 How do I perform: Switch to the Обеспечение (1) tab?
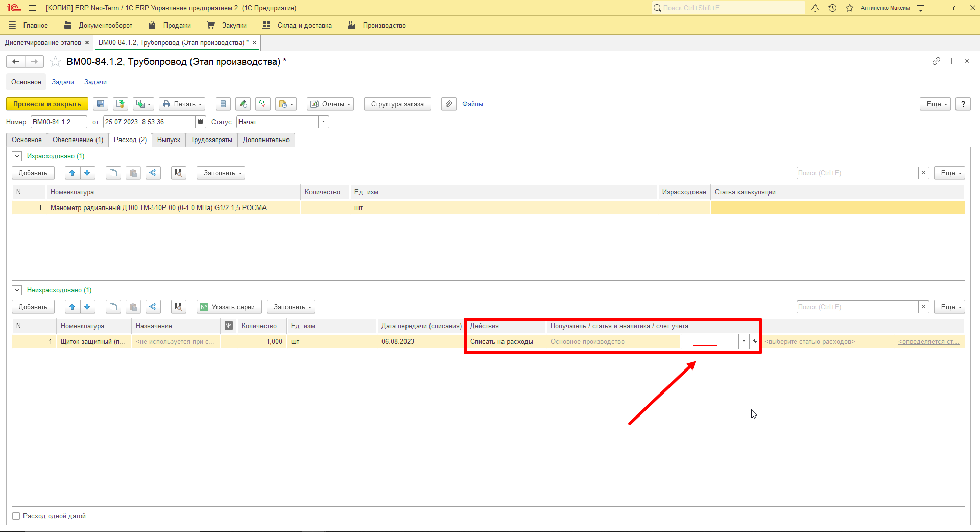point(78,140)
